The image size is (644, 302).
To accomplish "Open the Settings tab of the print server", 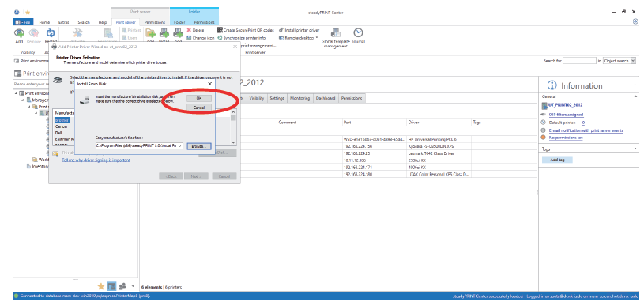I will tap(277, 99).
